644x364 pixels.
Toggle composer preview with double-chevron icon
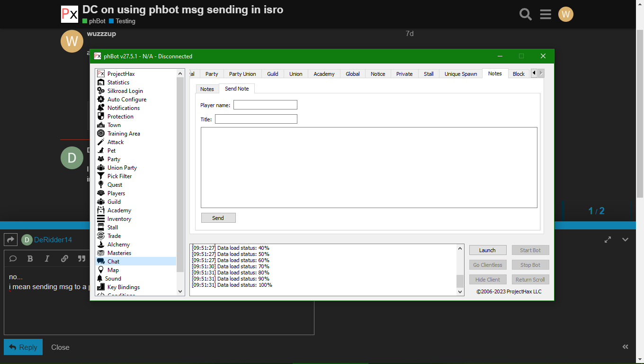[626, 347]
